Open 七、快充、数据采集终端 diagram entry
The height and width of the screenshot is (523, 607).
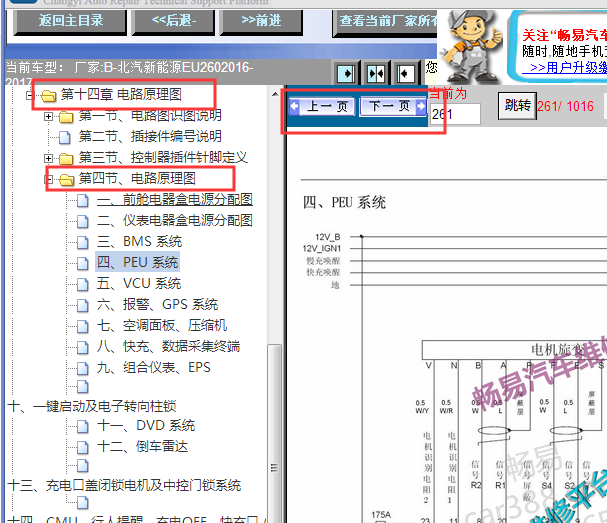click(168, 347)
